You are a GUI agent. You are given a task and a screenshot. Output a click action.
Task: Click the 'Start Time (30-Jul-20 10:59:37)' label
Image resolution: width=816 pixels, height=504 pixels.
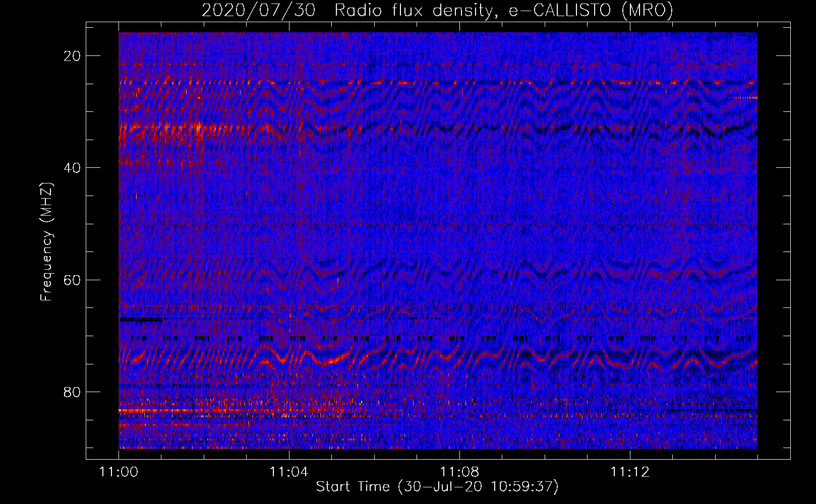[437, 487]
